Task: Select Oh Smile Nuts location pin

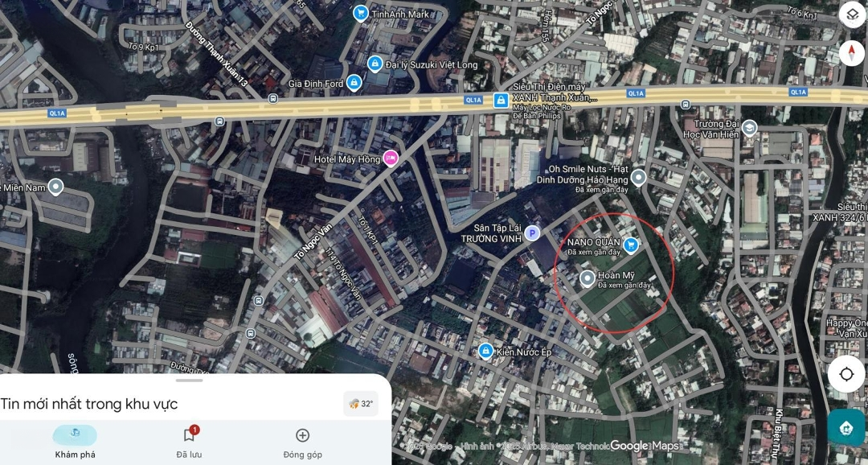Action: [639, 178]
